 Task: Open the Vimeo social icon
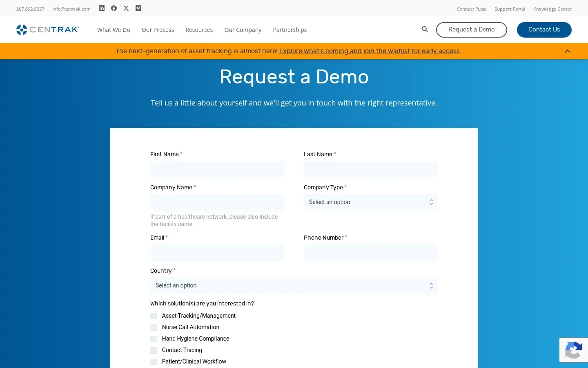[x=138, y=8]
